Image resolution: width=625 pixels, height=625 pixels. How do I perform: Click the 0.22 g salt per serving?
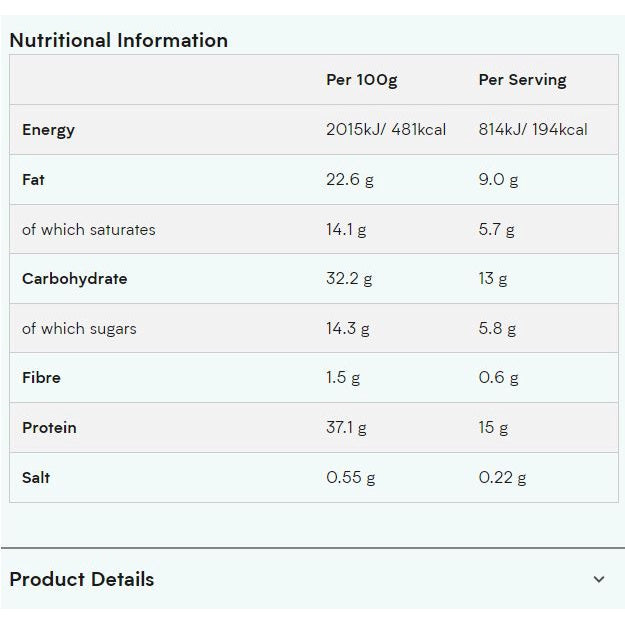tap(502, 477)
